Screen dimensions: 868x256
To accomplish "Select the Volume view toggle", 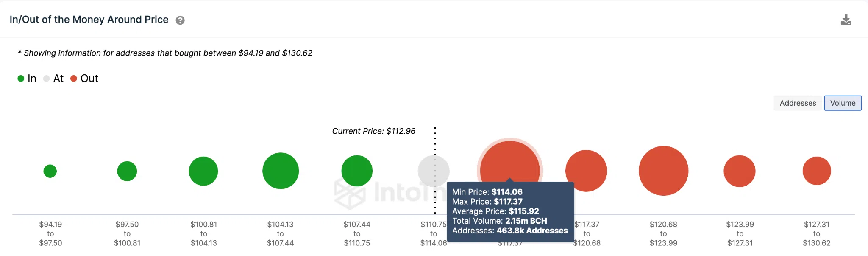I will [843, 103].
